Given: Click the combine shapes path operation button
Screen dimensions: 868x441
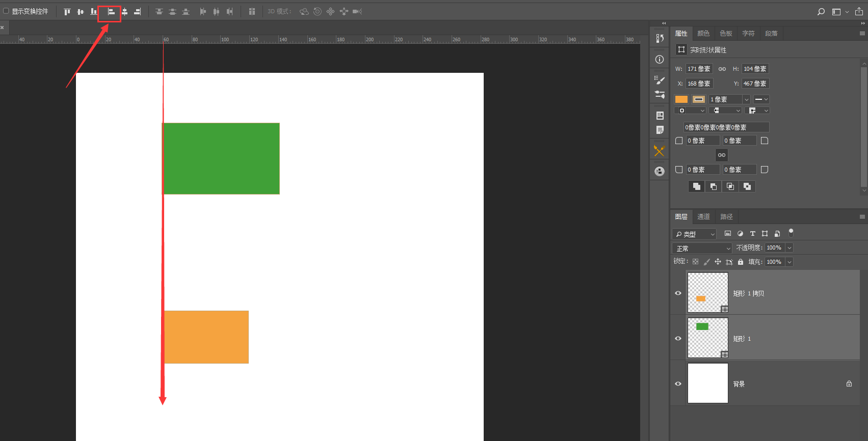Looking at the screenshot, I should click(x=696, y=186).
